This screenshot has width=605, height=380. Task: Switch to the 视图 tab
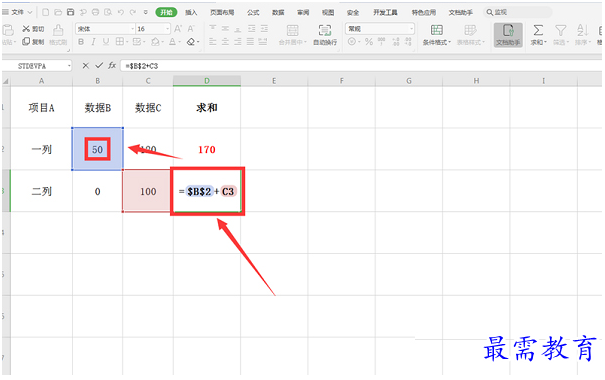click(x=328, y=12)
